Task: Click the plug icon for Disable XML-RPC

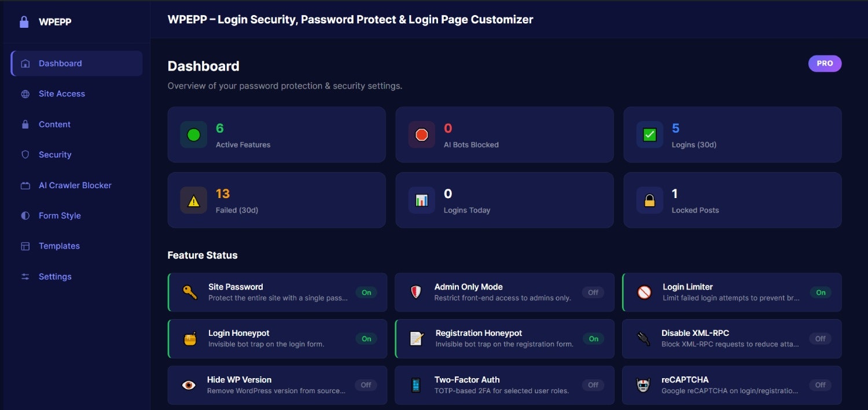Action: tap(643, 338)
